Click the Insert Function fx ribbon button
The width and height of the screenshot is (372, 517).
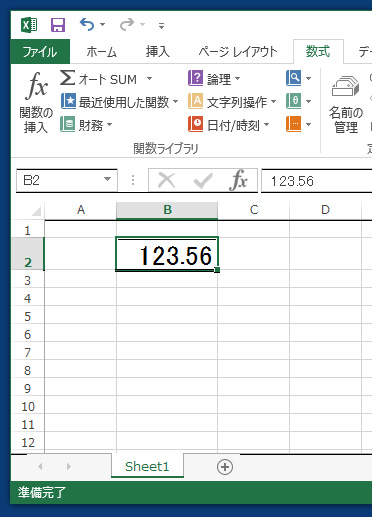[36, 102]
